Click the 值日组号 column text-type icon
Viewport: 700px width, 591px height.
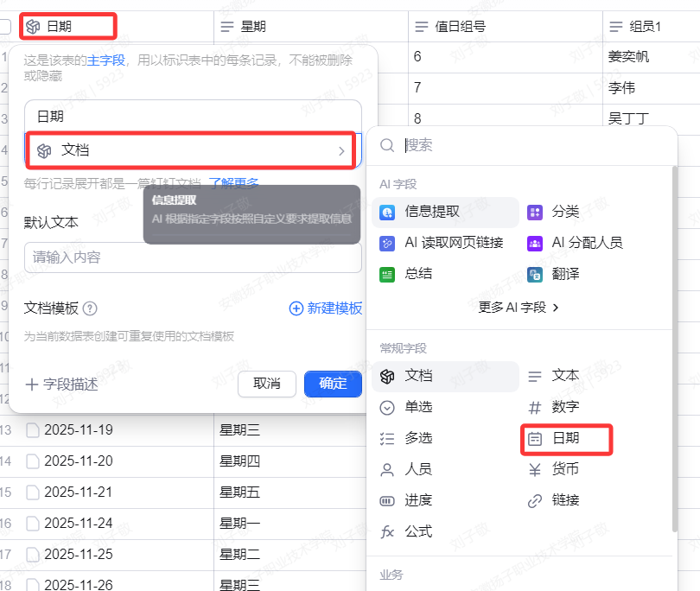(422, 27)
